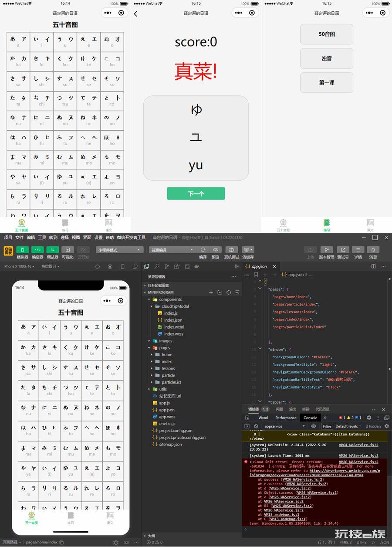The height and width of the screenshot is (547, 392).
Task: Click the 50音图 button
Action: [x=327, y=34]
